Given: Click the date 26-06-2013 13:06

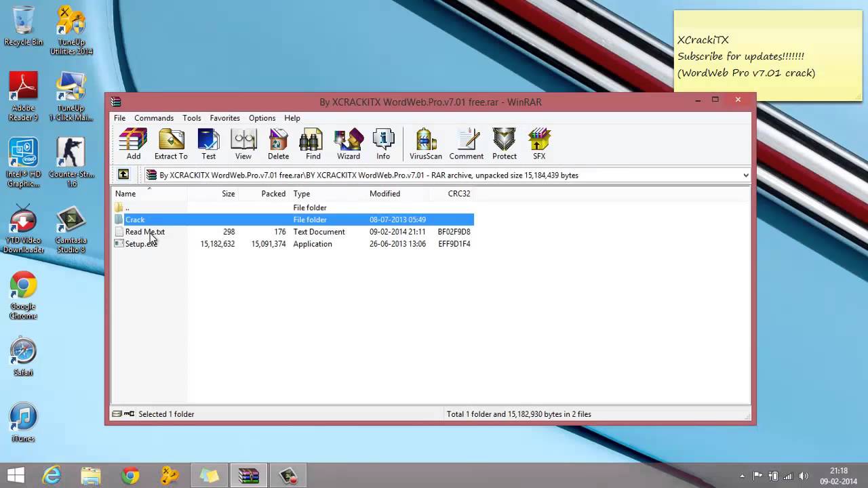Looking at the screenshot, I should [x=397, y=244].
